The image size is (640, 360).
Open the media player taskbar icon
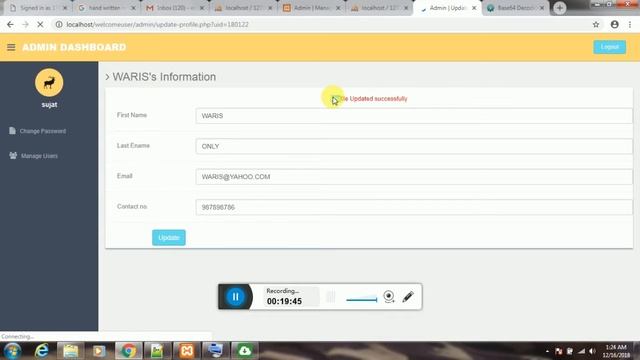tap(98, 351)
